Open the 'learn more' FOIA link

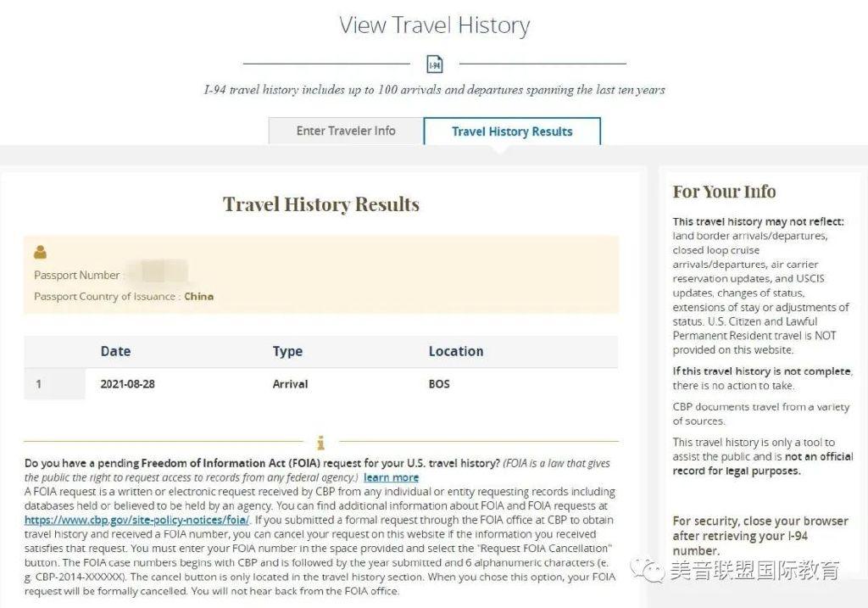click(391, 477)
